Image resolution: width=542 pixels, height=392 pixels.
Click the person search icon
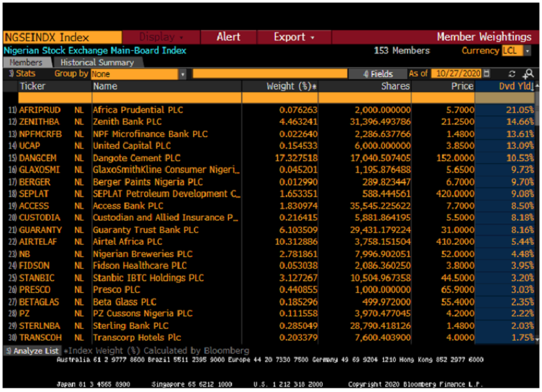point(528,74)
